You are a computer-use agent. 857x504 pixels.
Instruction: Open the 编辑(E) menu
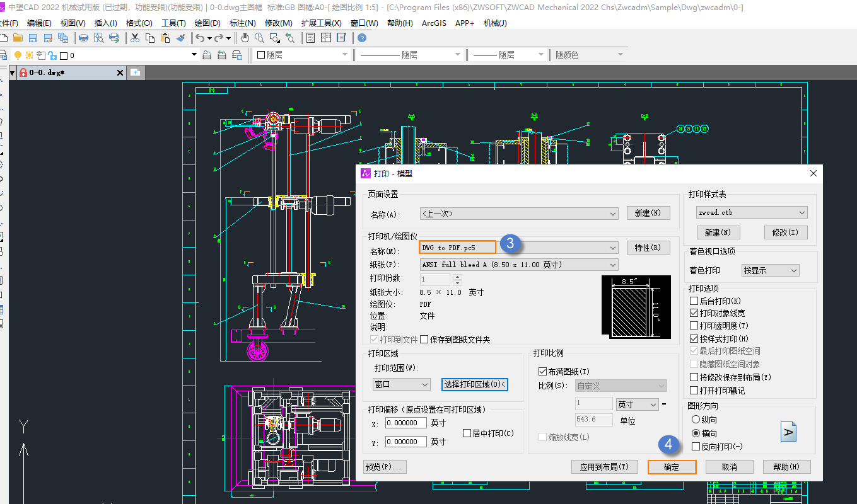click(39, 23)
